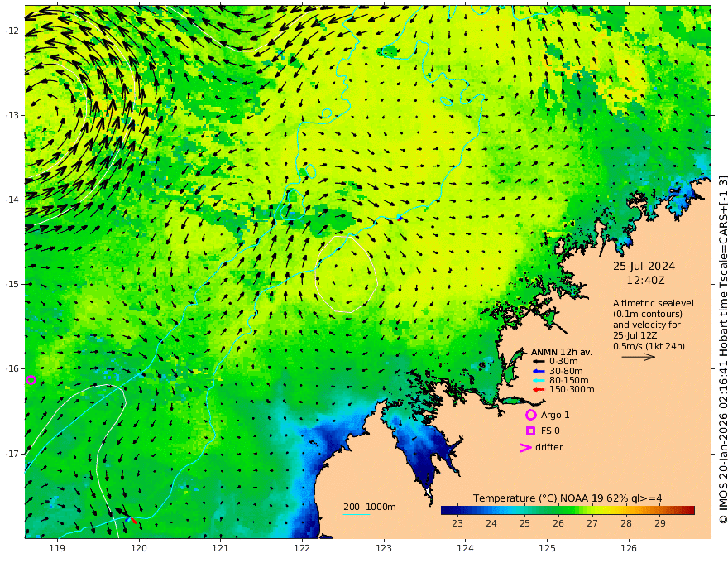728x563 pixels.
Task: Click the '0.5m/s (1kt 24h)' label
Action: [x=649, y=346]
